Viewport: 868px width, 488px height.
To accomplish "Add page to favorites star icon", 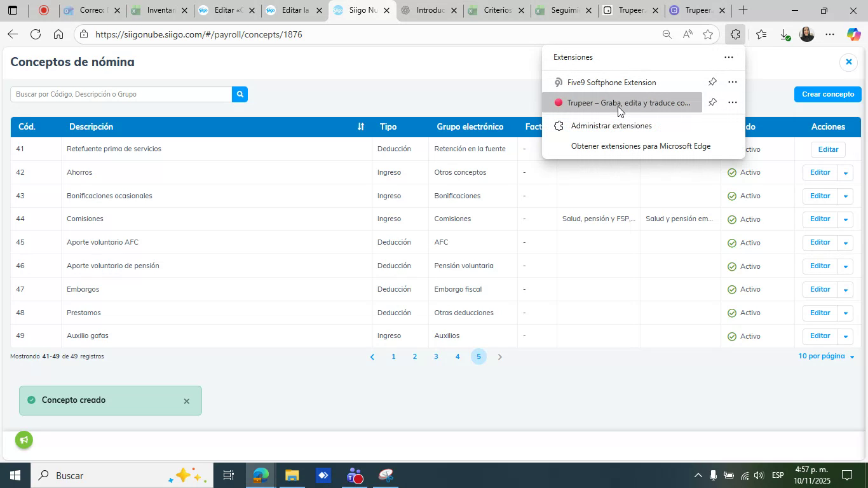I will point(708,35).
